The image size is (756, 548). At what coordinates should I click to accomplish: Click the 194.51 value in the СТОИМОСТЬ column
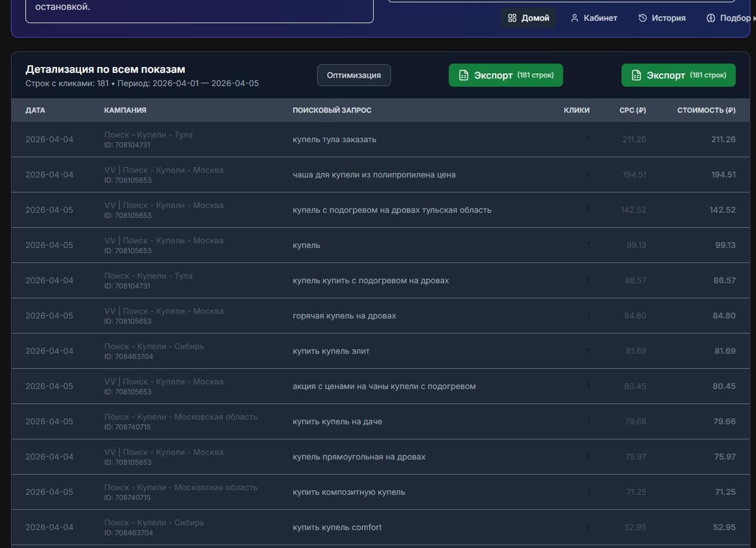pos(723,175)
